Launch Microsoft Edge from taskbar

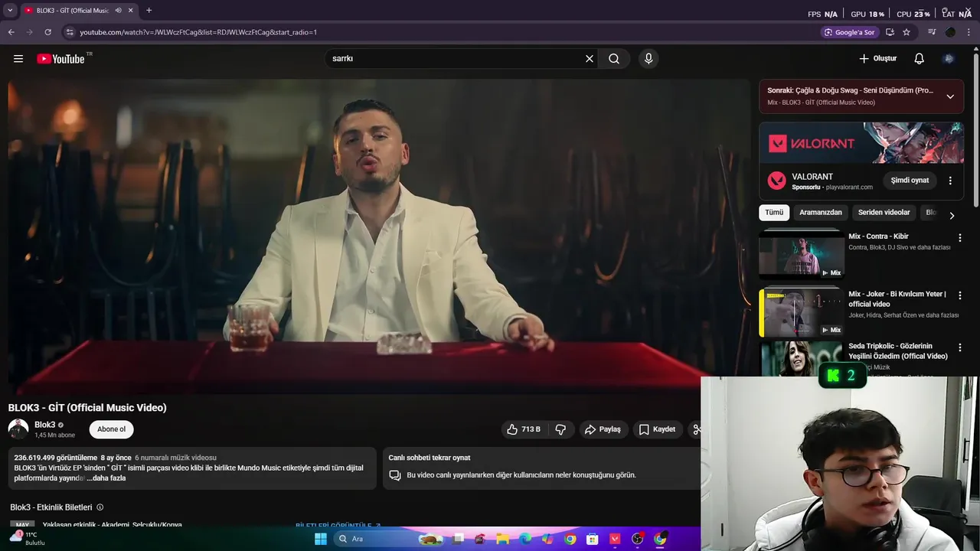point(525,539)
